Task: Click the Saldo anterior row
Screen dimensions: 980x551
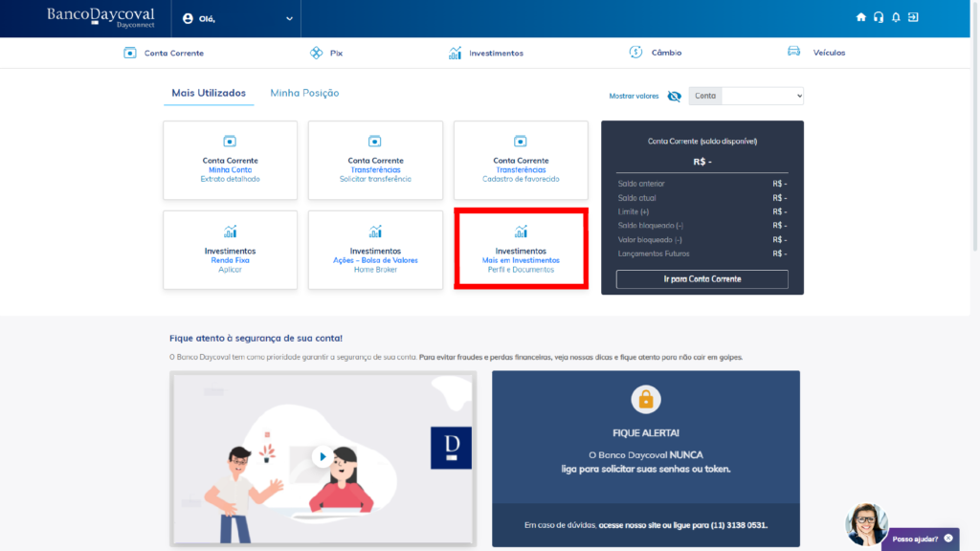Action: point(702,184)
